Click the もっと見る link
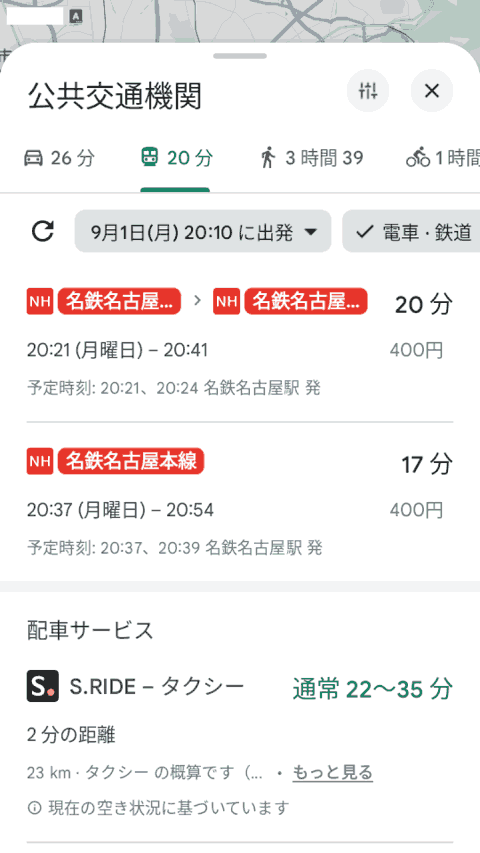480x853 pixels. tap(333, 772)
